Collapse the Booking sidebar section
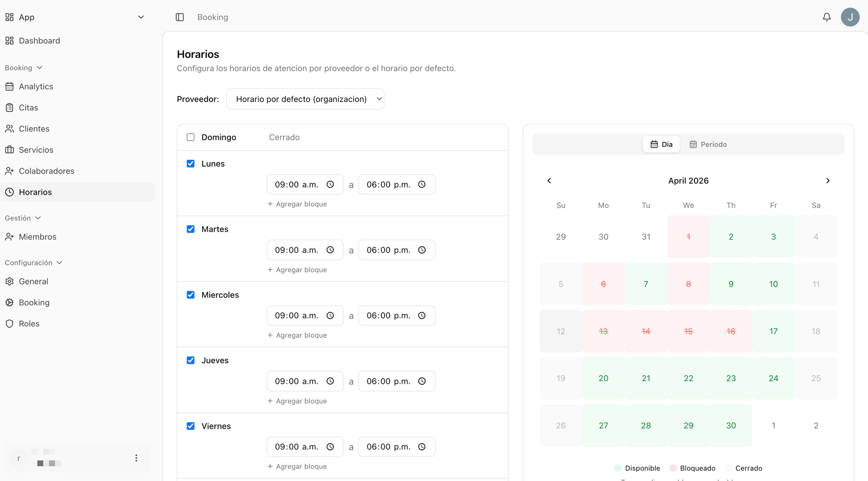Screen dimensions: 868x481 click(x=39, y=67)
